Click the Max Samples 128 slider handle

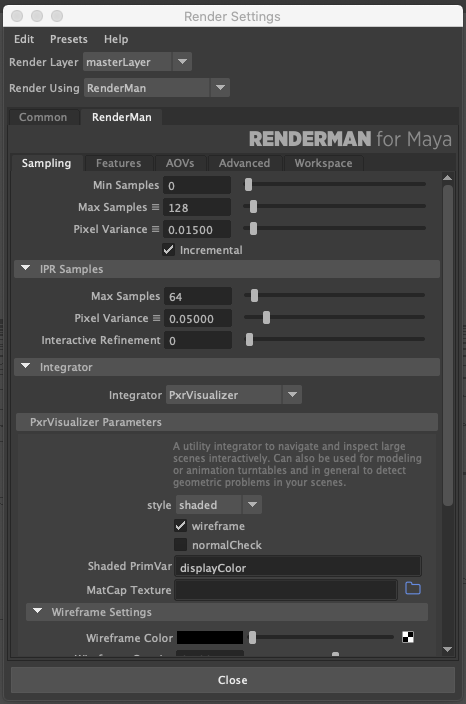tap(253, 206)
